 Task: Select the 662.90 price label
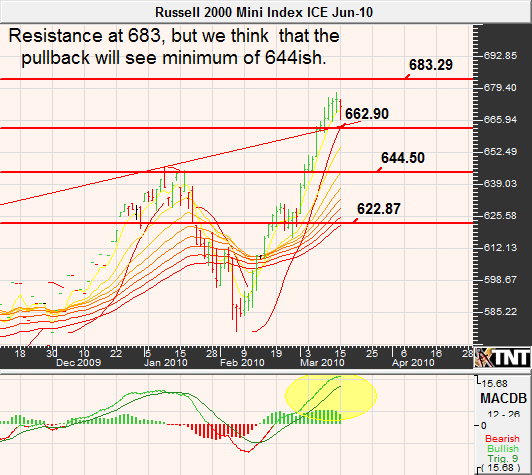pos(367,113)
